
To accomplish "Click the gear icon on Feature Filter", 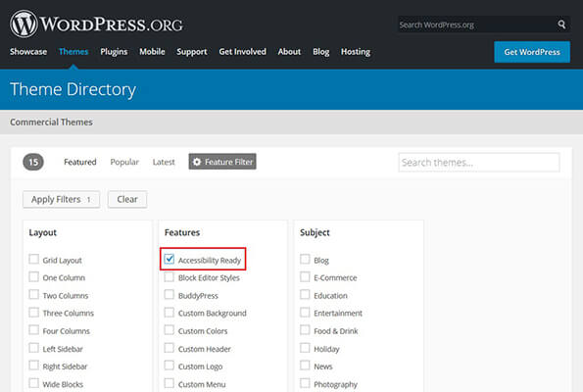I will pos(197,162).
